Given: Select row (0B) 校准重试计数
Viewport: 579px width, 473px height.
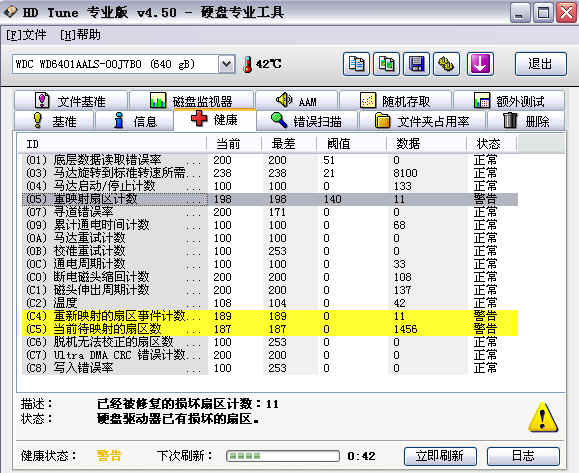Looking at the screenshot, I should pyautogui.click(x=270, y=251).
